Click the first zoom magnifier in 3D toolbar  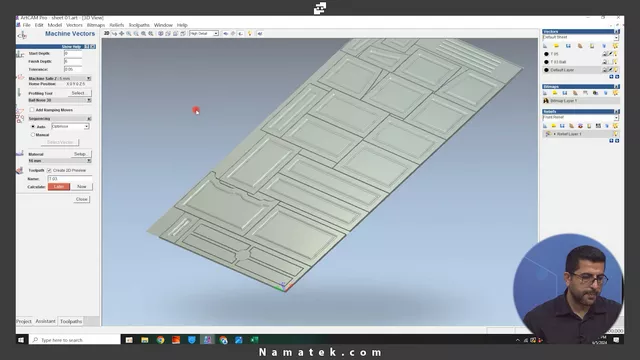pyautogui.click(x=129, y=33)
